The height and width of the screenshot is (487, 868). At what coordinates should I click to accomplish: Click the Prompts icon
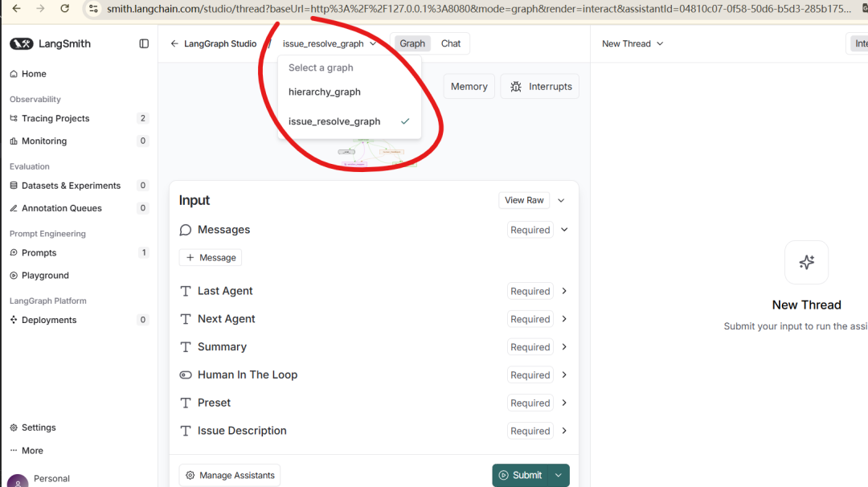[14, 252]
